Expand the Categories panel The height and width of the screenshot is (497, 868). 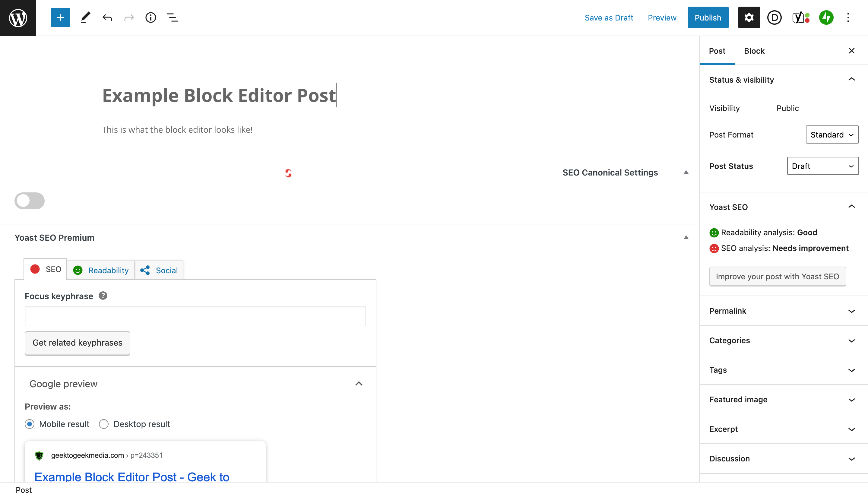(783, 341)
